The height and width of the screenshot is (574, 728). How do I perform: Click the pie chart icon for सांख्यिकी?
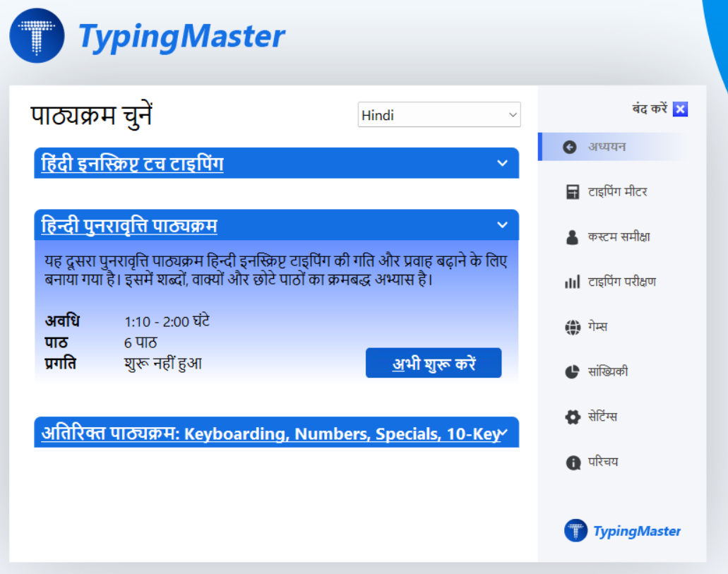pos(573,372)
